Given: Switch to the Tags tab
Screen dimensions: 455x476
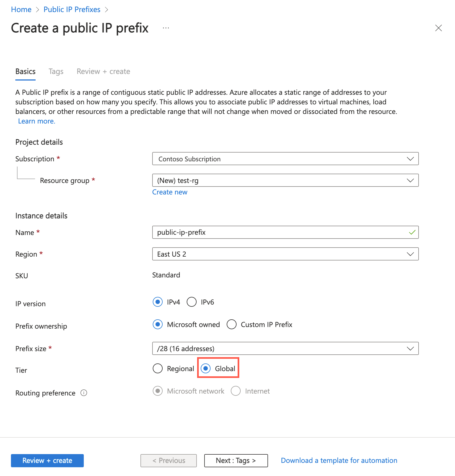Looking at the screenshot, I should click(56, 71).
